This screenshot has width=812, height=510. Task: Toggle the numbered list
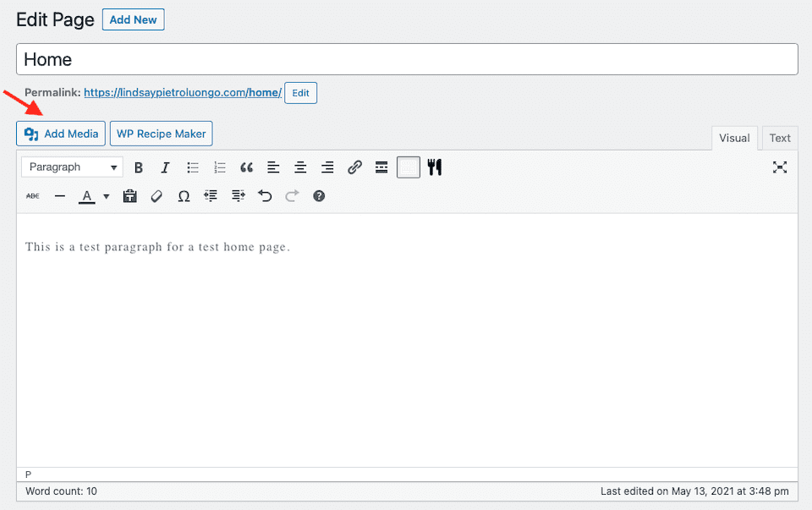[x=220, y=167]
